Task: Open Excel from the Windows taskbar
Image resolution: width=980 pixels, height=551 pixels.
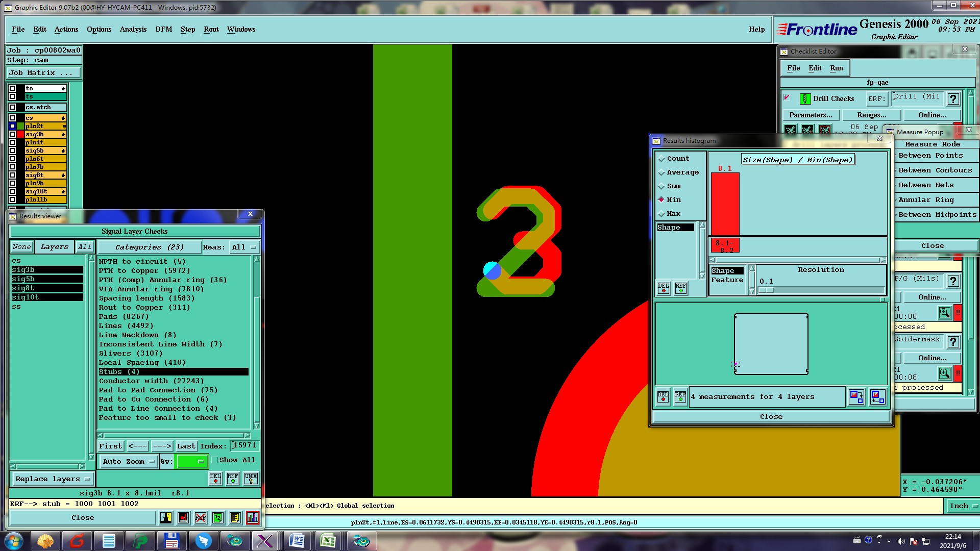Action: click(x=328, y=541)
